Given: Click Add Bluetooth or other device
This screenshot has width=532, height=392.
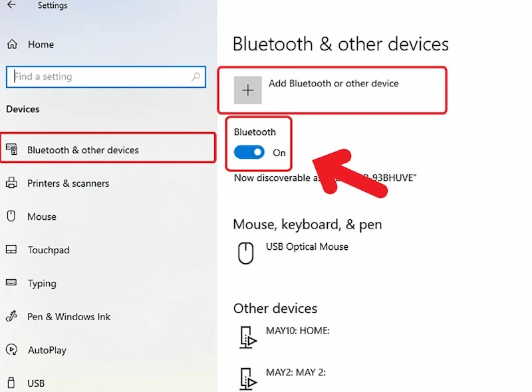Looking at the screenshot, I should (x=333, y=83).
